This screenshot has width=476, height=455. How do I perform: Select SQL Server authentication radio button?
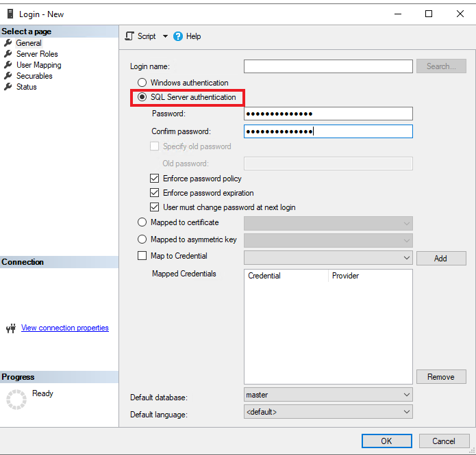point(142,97)
